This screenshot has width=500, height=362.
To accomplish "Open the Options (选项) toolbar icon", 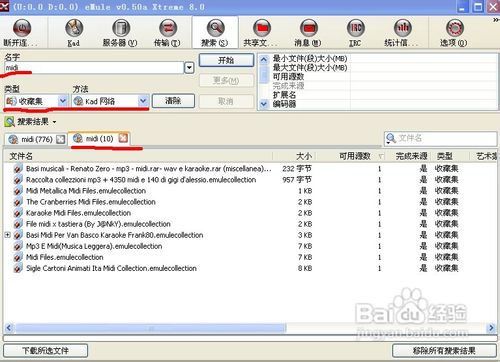I will tap(454, 32).
